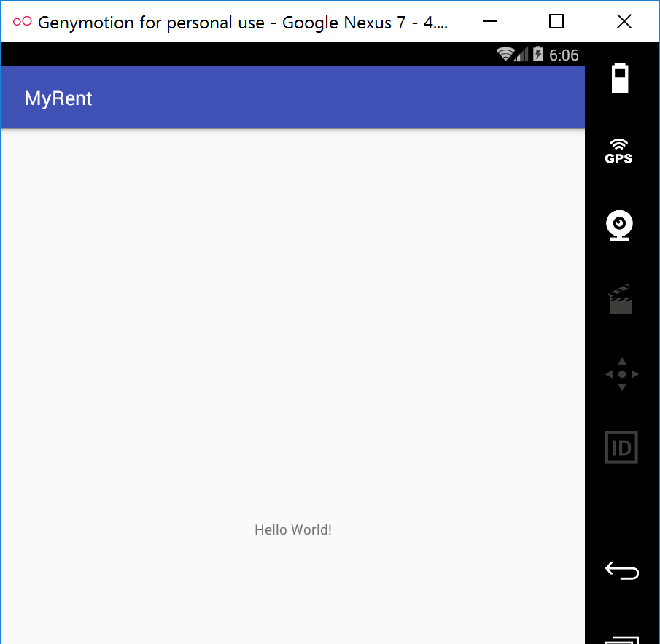
Task: Tap the Wi-Fi icon in status bar
Action: pyautogui.click(x=505, y=55)
